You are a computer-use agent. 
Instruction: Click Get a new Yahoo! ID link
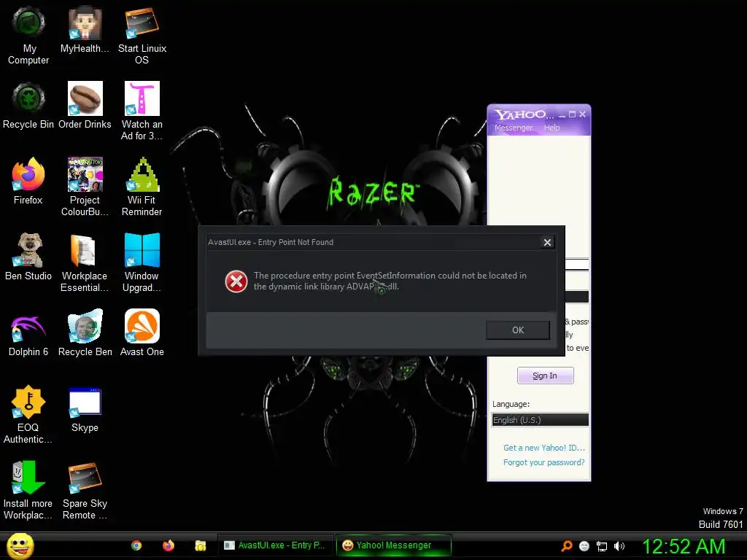click(544, 448)
